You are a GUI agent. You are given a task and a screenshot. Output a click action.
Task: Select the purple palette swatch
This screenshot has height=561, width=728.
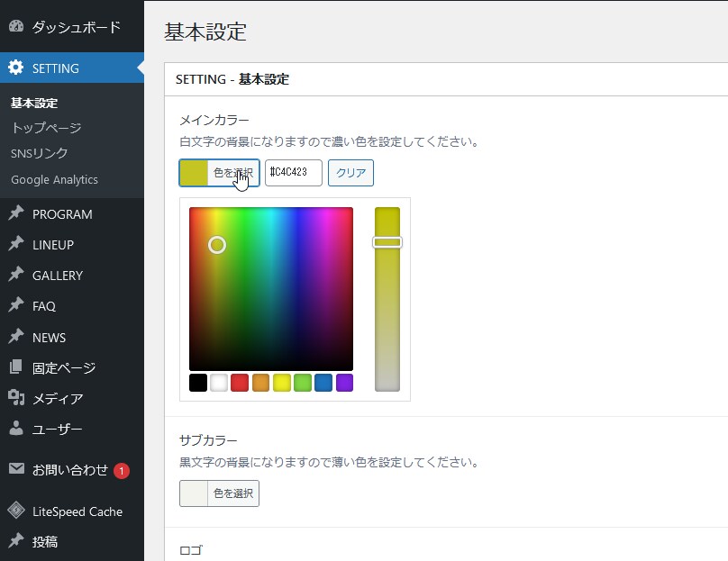click(x=344, y=383)
